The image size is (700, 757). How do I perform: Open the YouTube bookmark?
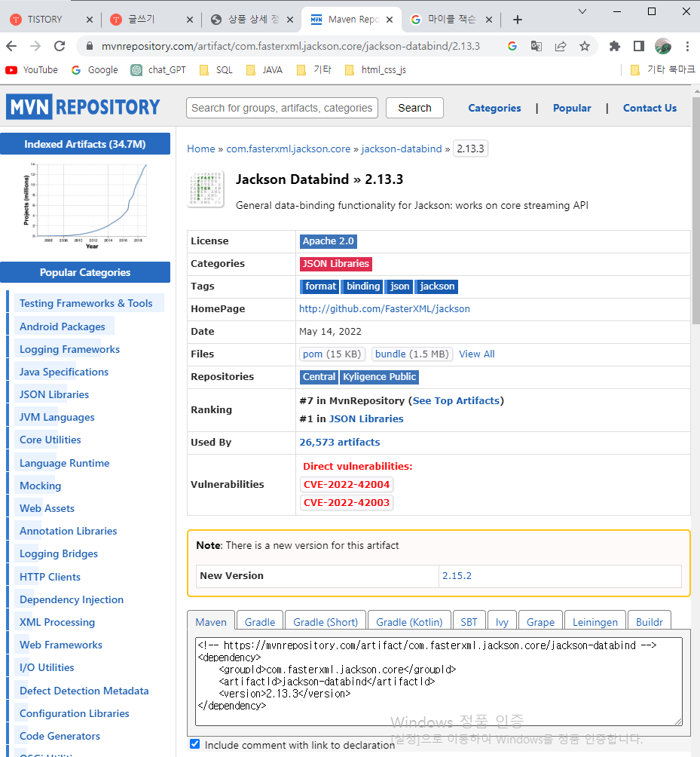32,70
